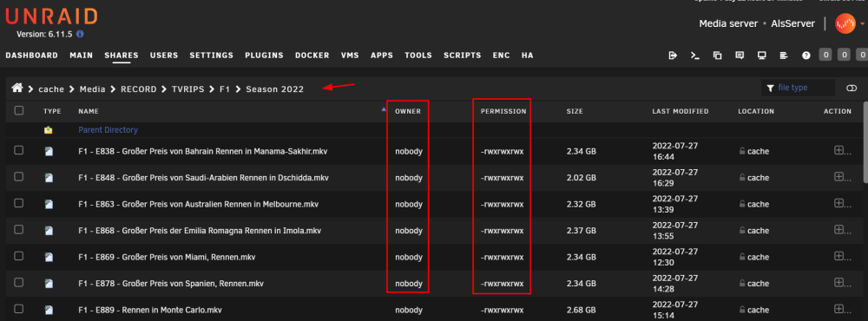Screen dimensions: 868x321
Task: Click the Parent Directory folder icon
Action: point(49,130)
